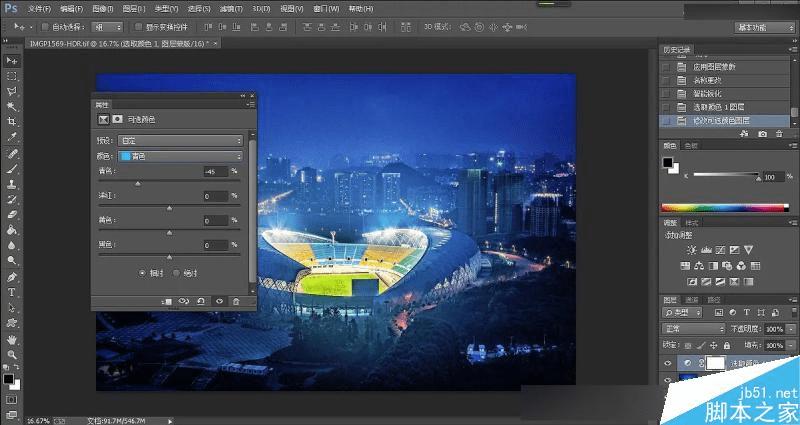Viewport: 800px width, 425px height.
Task: Filter layers by type layers (T icon)
Action: [746, 312]
